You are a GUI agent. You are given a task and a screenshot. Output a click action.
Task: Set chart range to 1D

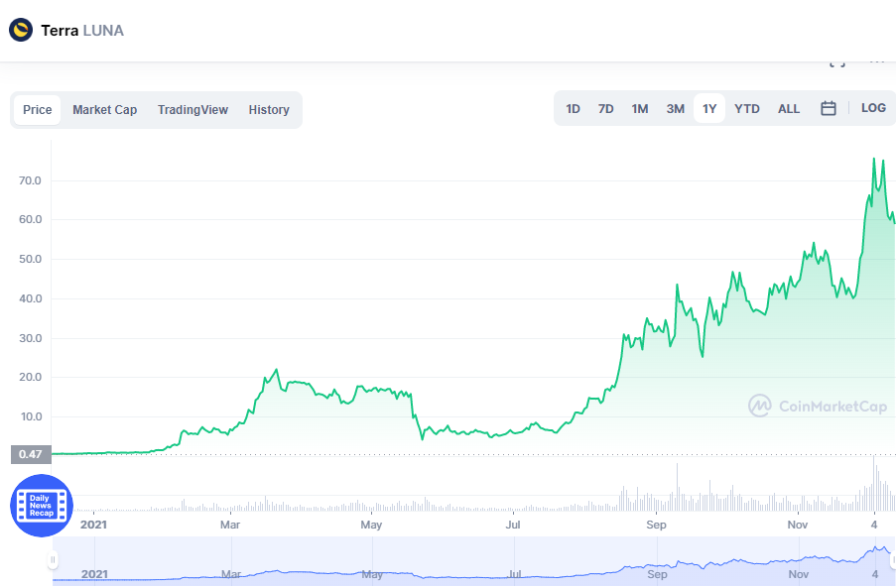pyautogui.click(x=573, y=109)
